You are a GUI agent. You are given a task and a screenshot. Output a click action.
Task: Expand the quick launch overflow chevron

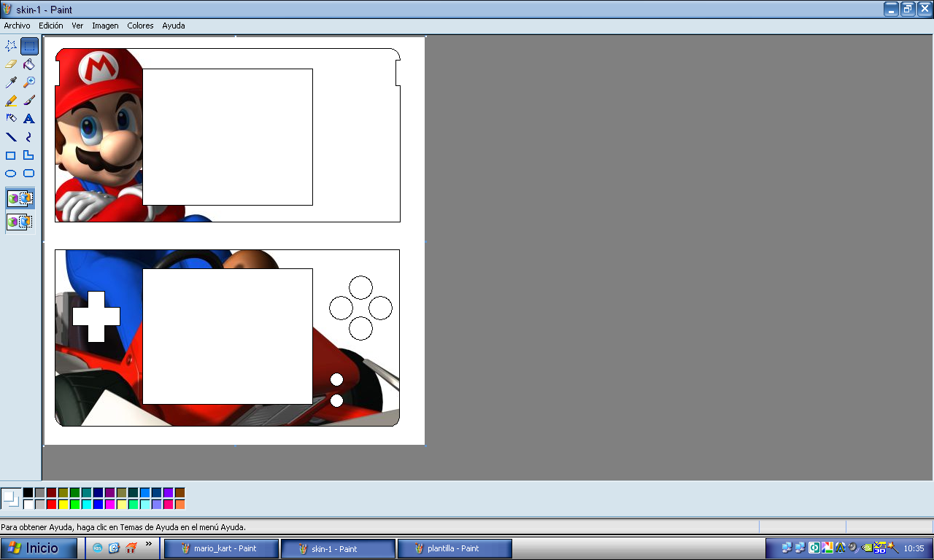149,544
